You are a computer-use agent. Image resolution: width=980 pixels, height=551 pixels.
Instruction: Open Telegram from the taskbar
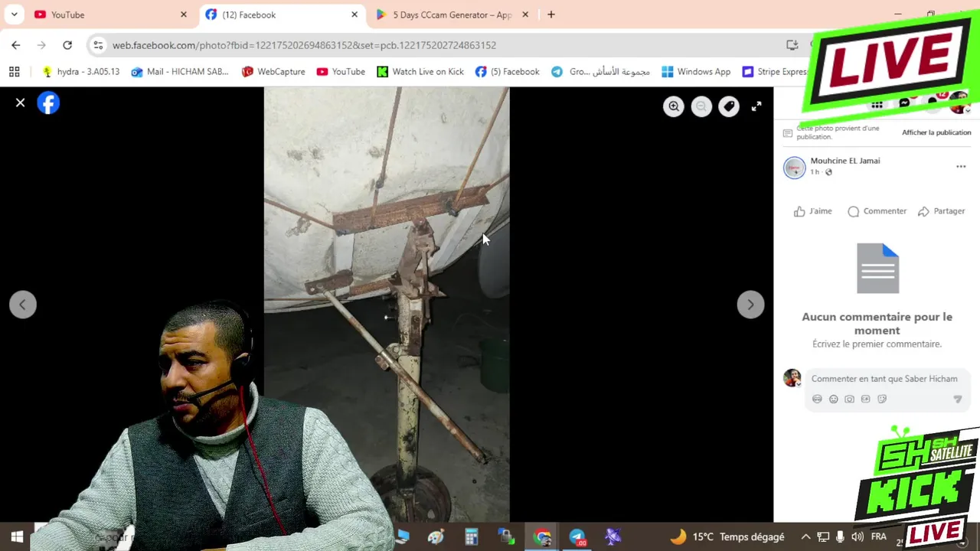pyautogui.click(x=577, y=537)
